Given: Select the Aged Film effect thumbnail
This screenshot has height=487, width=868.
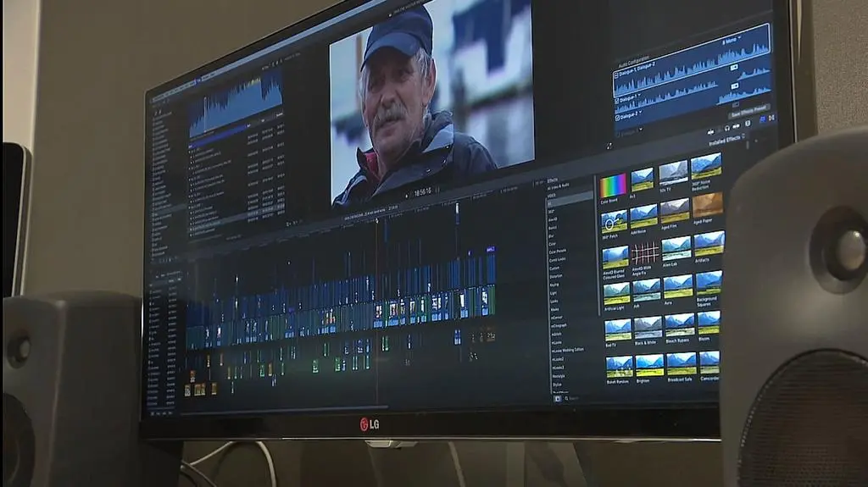Looking at the screenshot, I should (x=674, y=211).
